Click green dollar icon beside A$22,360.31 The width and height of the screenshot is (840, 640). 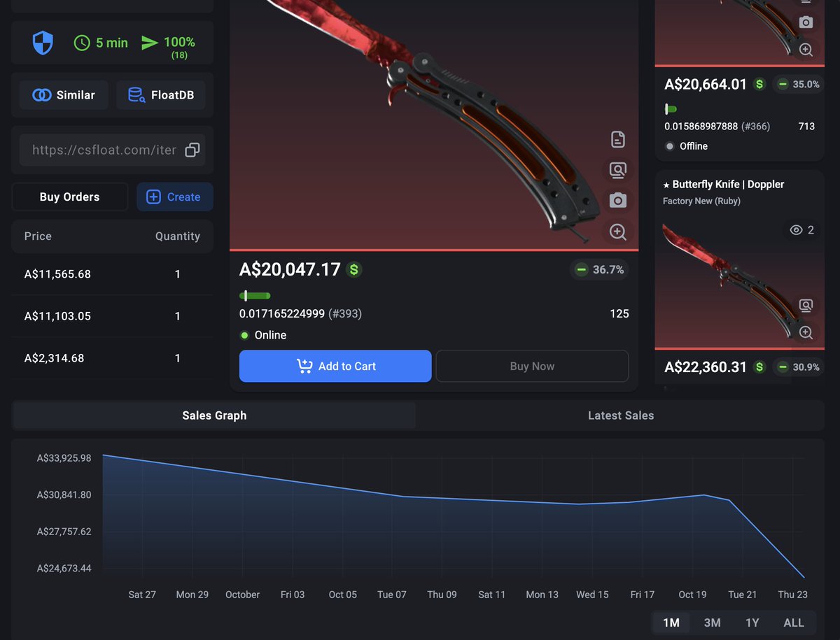point(759,367)
